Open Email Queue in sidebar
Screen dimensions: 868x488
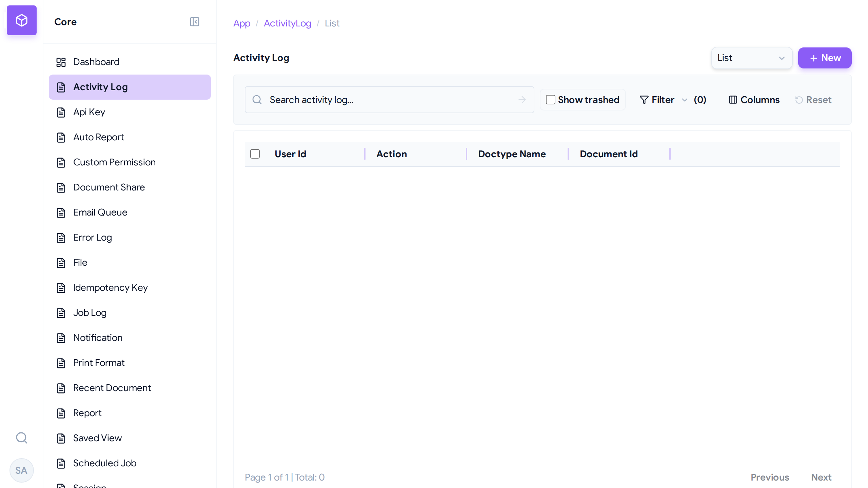point(130,212)
